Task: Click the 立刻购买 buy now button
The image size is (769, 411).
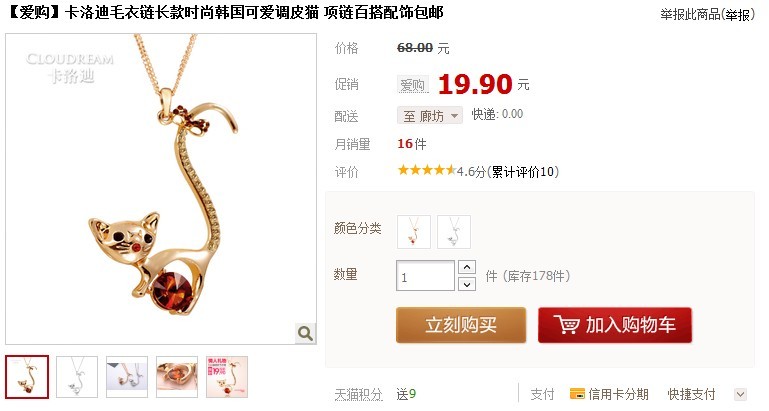Action: (461, 325)
